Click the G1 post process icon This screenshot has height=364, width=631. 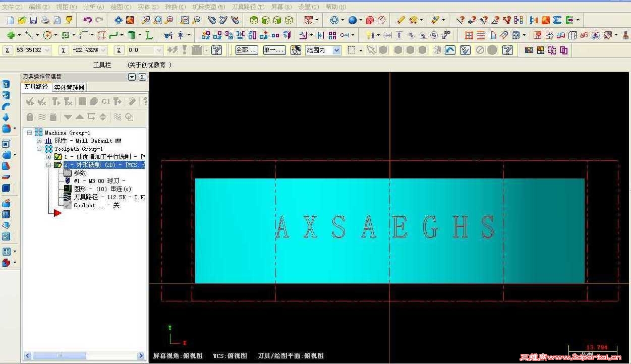click(105, 102)
